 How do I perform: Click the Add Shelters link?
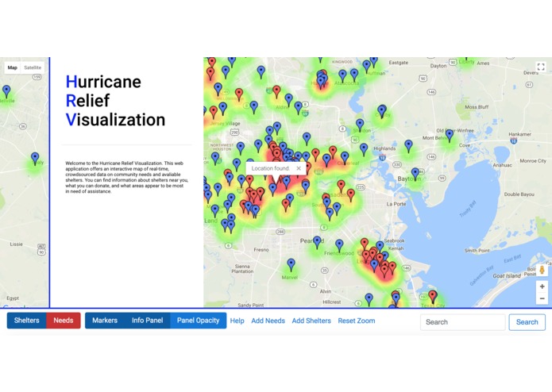[x=311, y=321]
